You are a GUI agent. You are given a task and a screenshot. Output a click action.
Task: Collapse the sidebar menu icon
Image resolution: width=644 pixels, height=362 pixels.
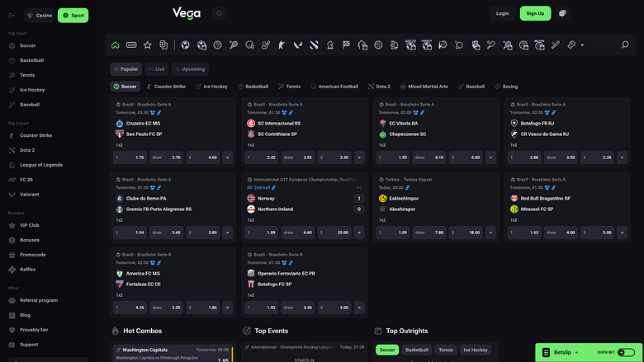(11, 16)
